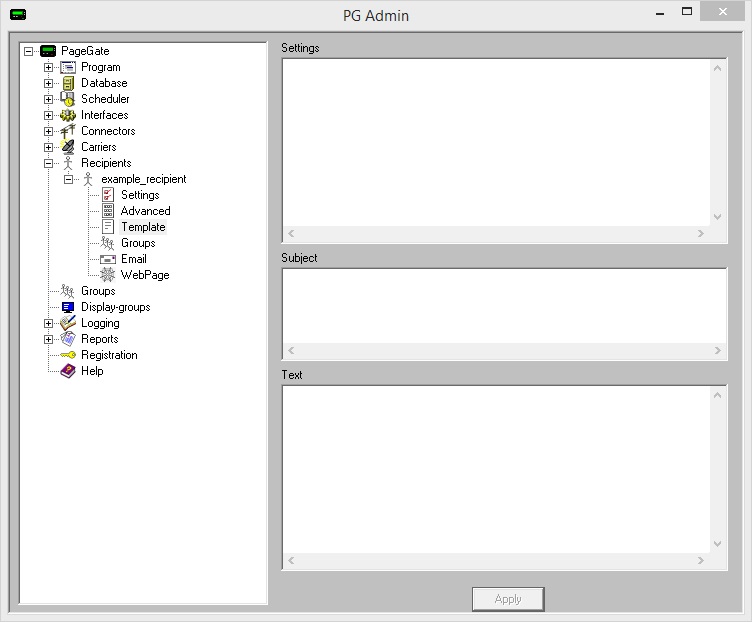
Task: Collapse the Recipients node
Action: tap(48, 163)
